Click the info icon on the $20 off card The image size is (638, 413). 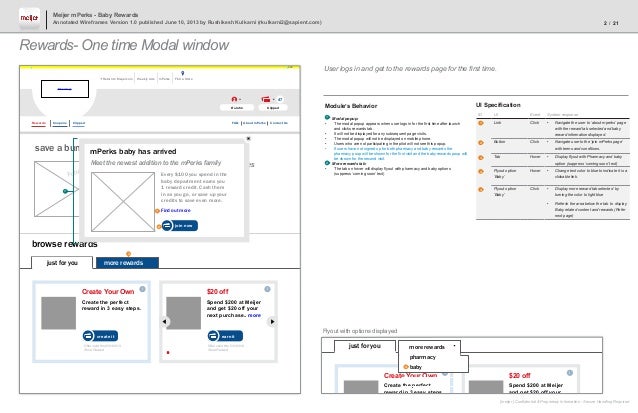pos(267,289)
